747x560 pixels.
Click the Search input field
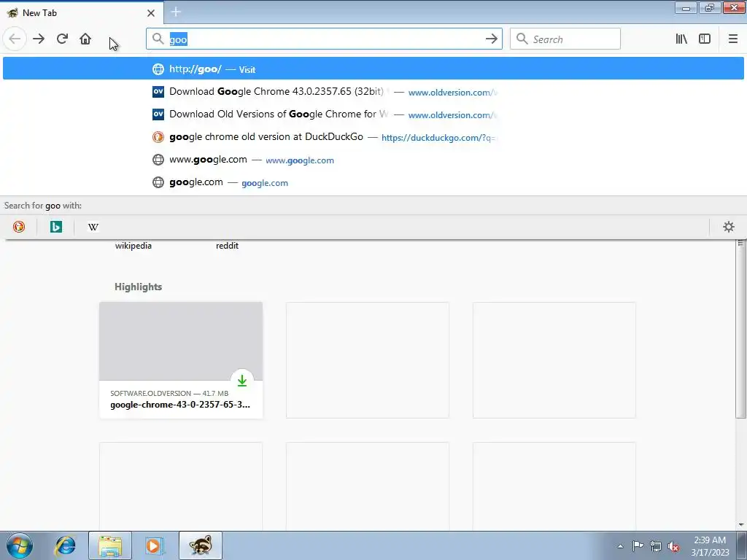[565, 39]
